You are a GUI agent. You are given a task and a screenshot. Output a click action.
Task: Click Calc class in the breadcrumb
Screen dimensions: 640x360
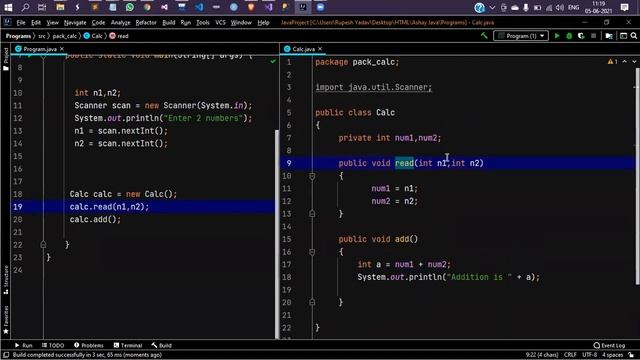93,36
